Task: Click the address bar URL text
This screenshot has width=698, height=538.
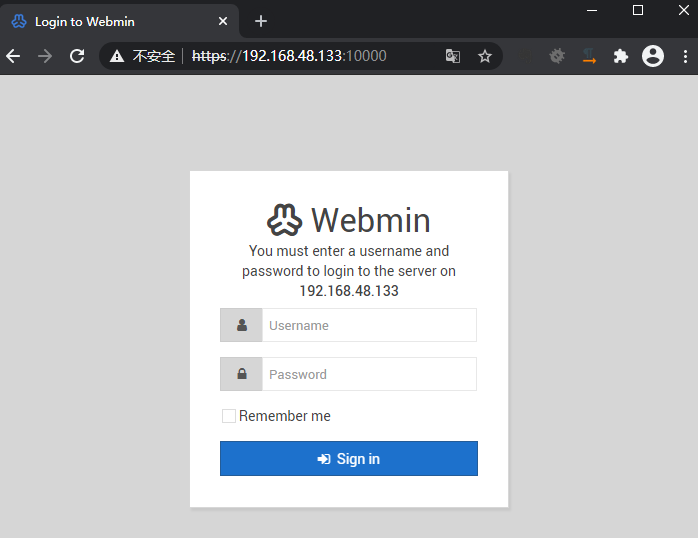Action: [x=289, y=56]
